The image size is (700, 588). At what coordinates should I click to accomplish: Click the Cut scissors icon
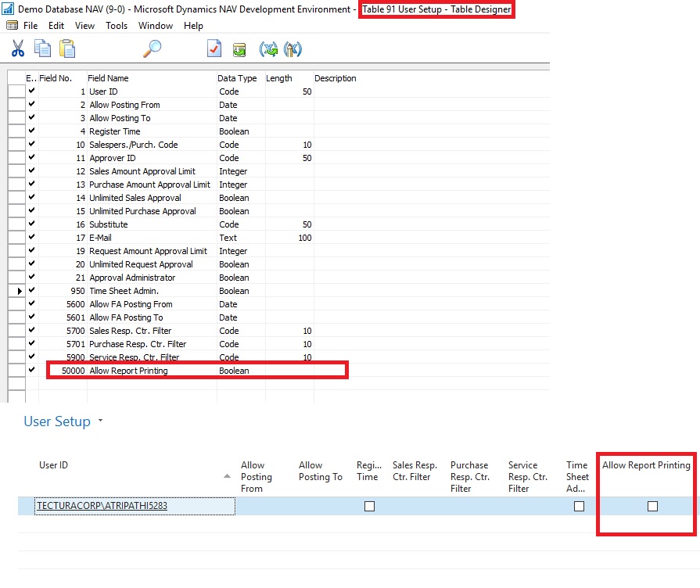(x=17, y=49)
